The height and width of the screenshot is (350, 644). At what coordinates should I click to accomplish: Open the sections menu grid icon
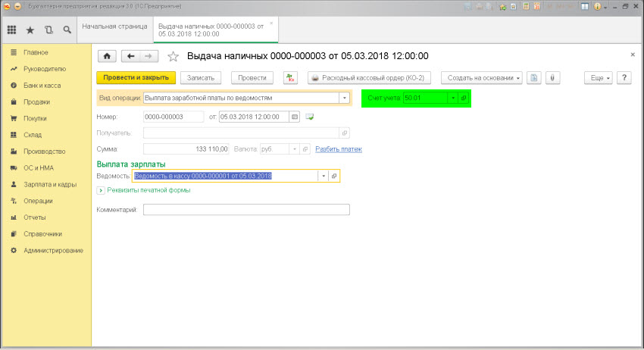coord(11,30)
